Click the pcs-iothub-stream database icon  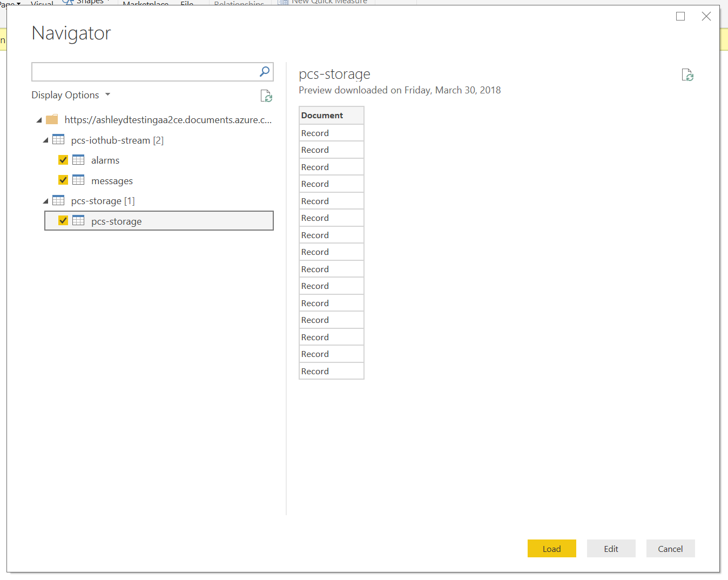[58, 139]
